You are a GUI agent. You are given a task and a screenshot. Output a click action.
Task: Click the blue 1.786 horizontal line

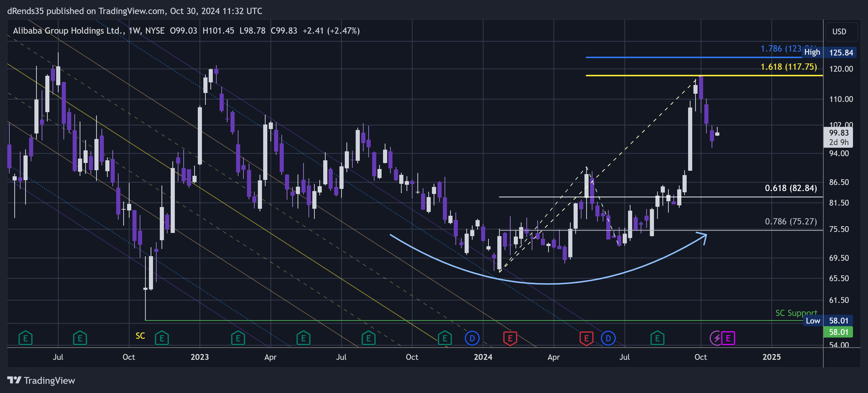tap(694, 57)
